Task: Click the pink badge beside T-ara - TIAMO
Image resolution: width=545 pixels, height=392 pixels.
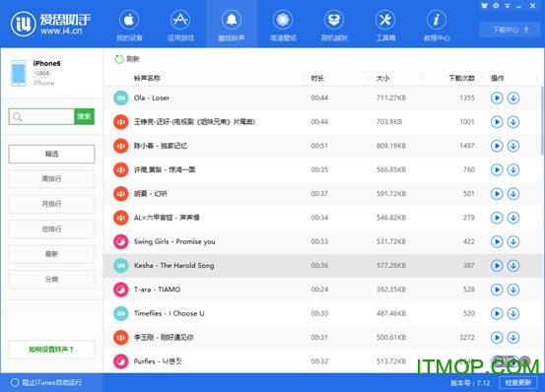Action: point(121,290)
